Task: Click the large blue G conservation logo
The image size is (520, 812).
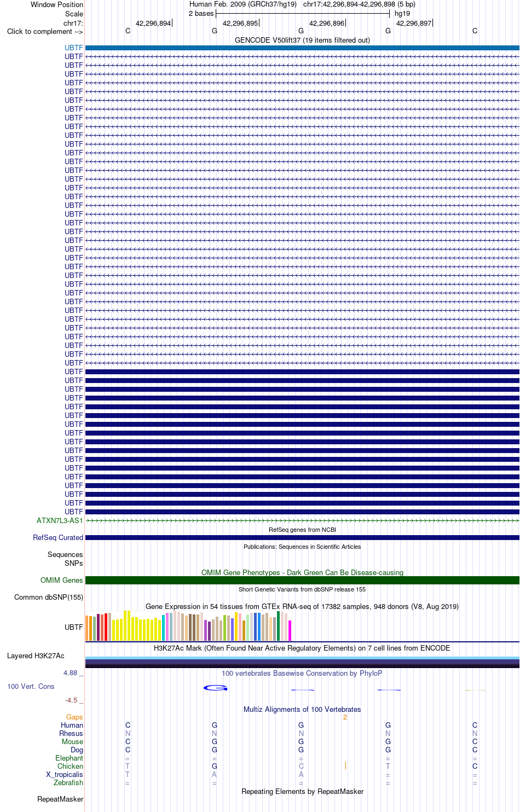Action: 215,688
